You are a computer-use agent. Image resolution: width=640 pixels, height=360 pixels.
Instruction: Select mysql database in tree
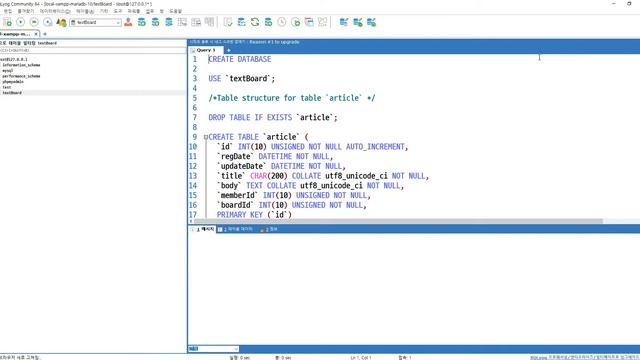coord(8,71)
